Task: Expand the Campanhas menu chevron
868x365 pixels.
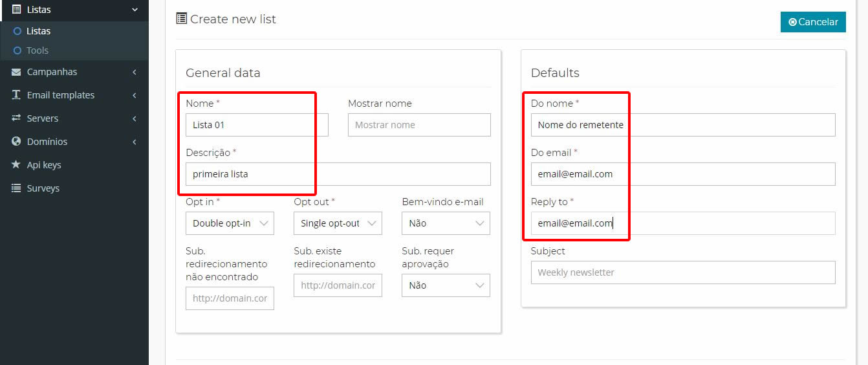Action: coord(134,72)
